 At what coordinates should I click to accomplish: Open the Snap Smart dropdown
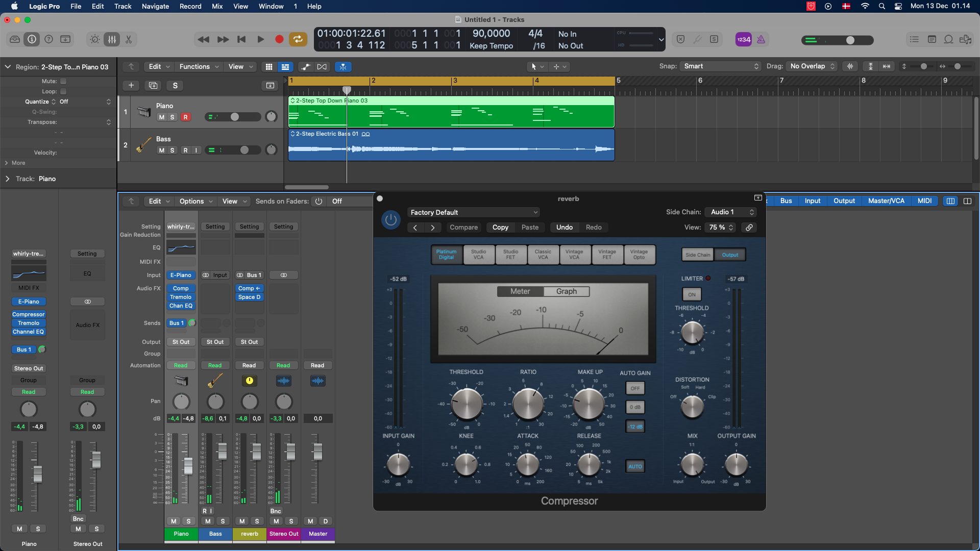coord(721,66)
